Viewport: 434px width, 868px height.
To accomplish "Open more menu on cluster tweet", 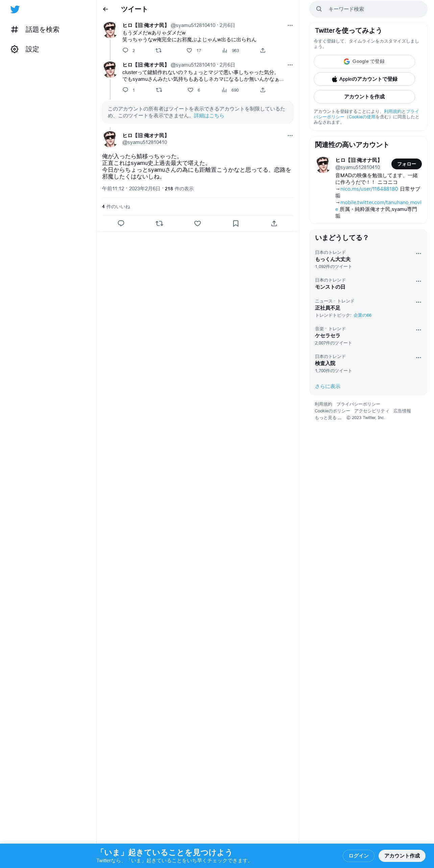I will click(290, 65).
